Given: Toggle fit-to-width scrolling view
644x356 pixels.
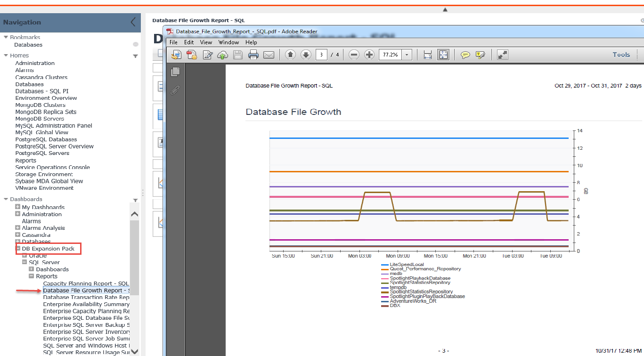Looking at the screenshot, I should 428,55.
